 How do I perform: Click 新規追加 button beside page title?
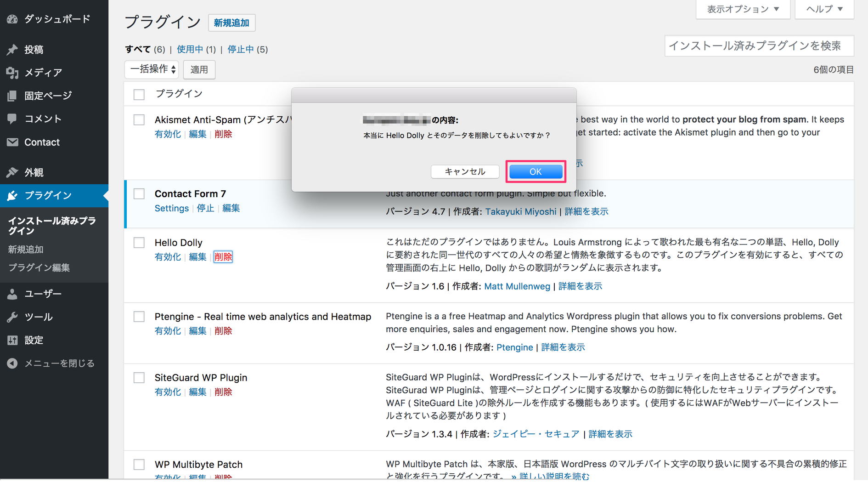[231, 23]
